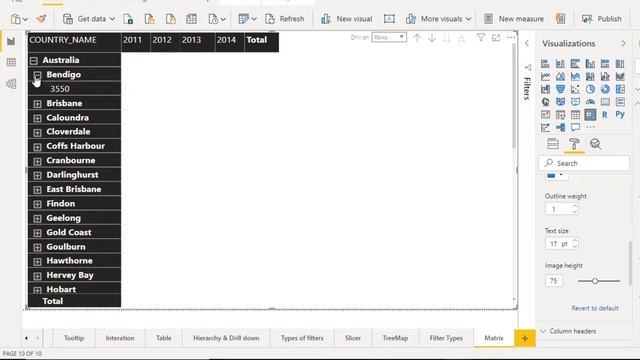This screenshot has width=640, height=360.
Task: Open the Hierarchy & Drill down tab
Action: [226, 338]
